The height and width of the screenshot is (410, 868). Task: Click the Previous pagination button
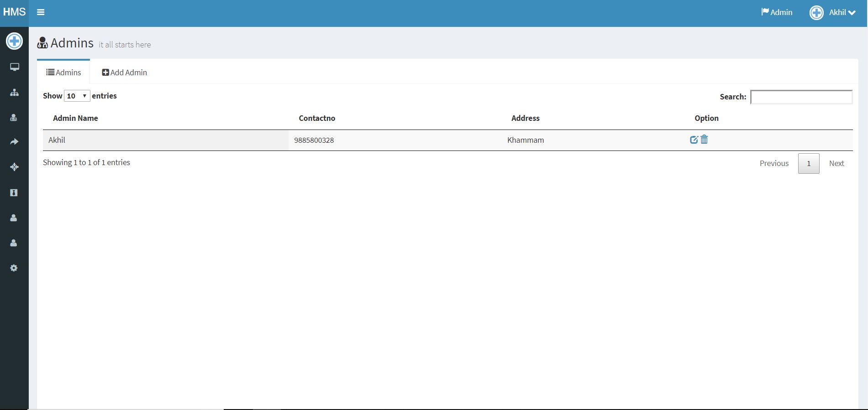[x=774, y=163]
